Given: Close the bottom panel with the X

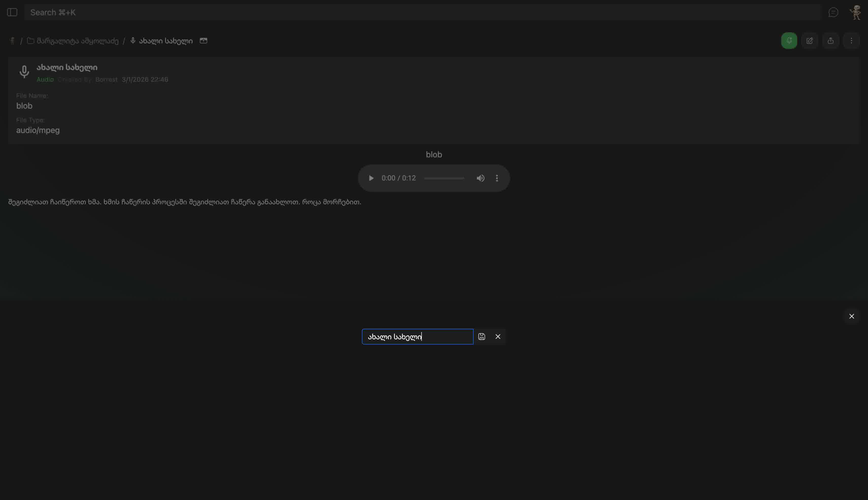Looking at the screenshot, I should [x=852, y=316].
